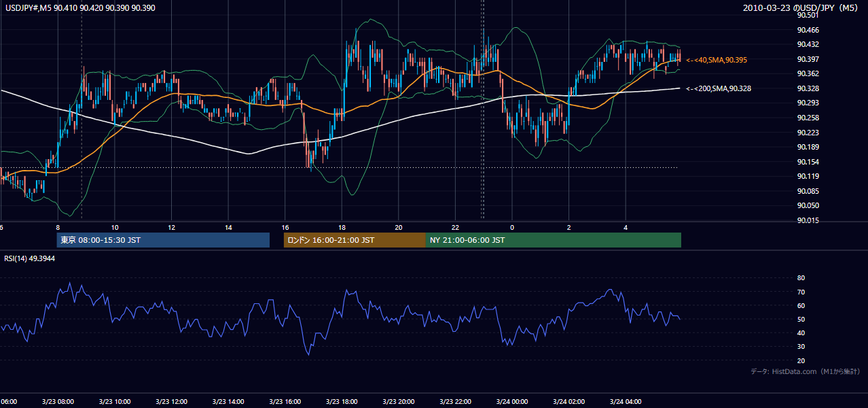Click the 3/23 22:00 date axis label

(455, 402)
